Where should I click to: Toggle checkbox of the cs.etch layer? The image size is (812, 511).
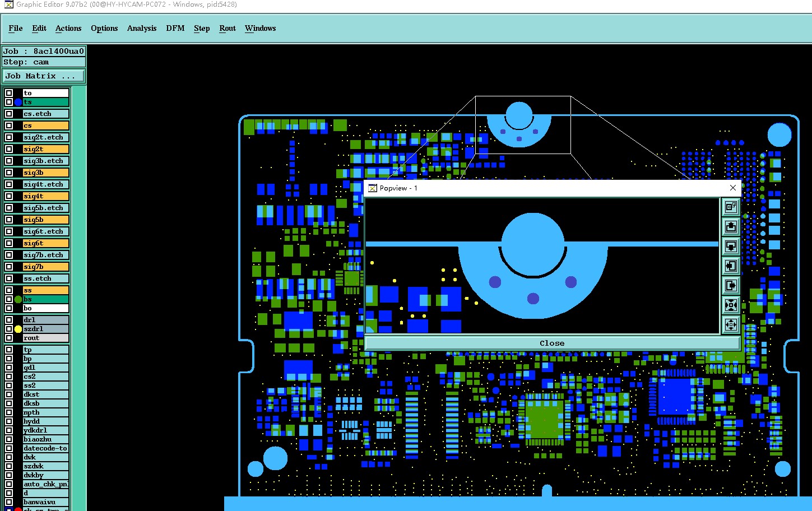(9, 114)
